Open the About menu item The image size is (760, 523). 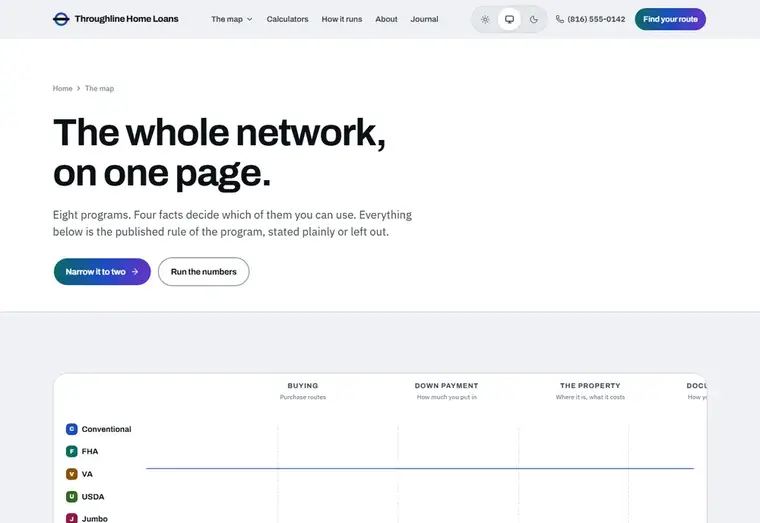pos(386,19)
